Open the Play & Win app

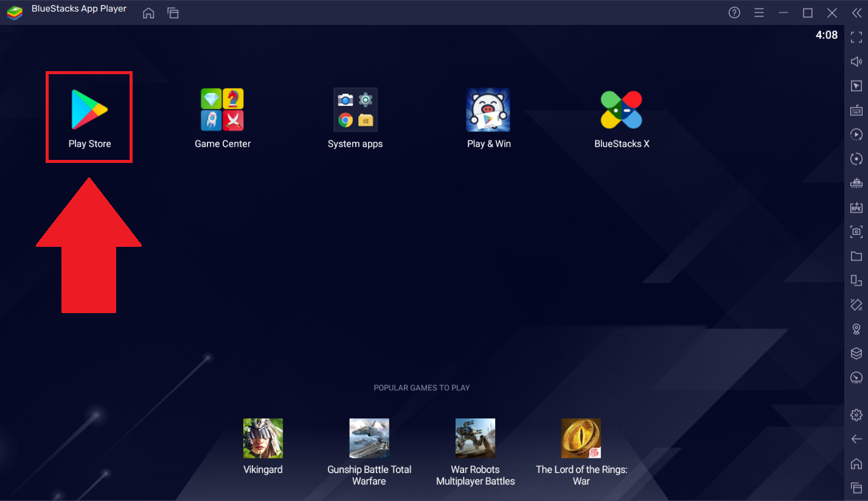(x=488, y=118)
